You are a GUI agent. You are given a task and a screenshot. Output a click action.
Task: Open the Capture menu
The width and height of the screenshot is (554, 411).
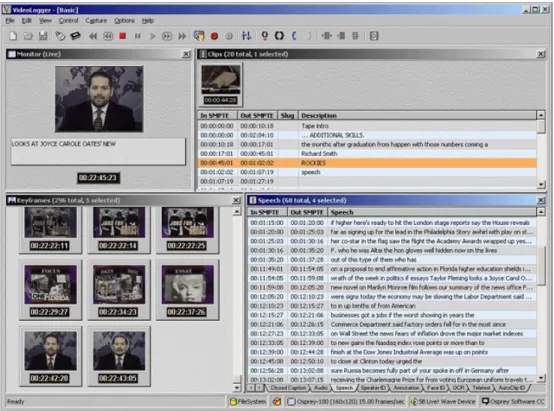pos(96,20)
